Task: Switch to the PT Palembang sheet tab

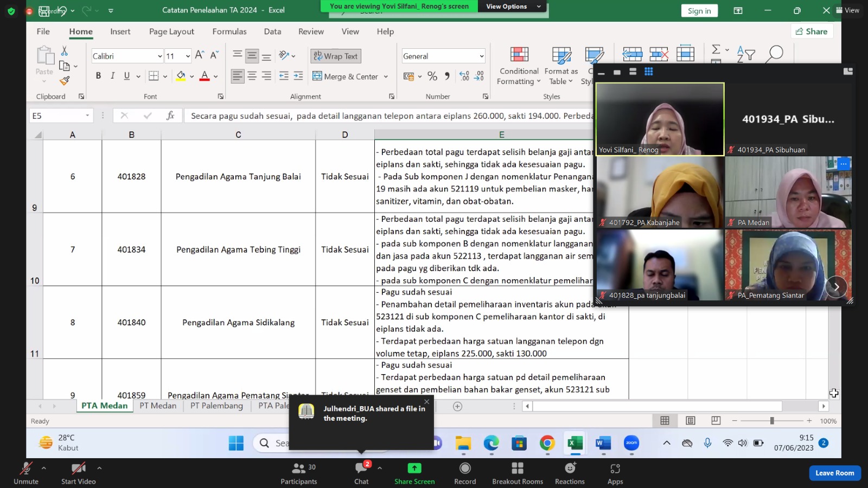Action: click(216, 406)
